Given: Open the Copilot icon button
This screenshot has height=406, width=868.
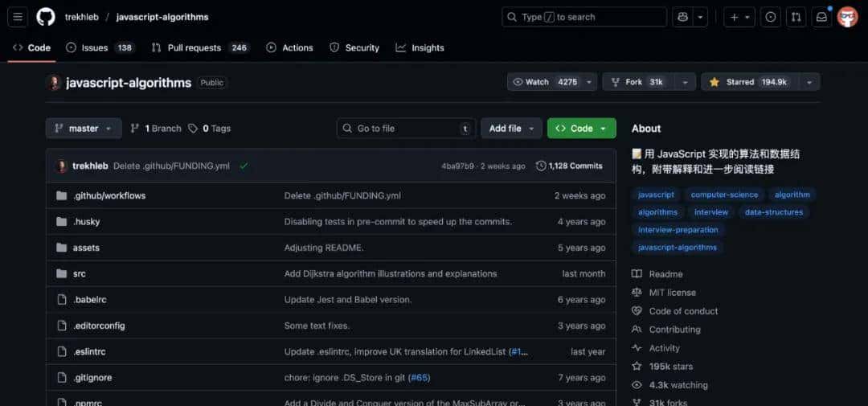Looking at the screenshot, I should (682, 17).
